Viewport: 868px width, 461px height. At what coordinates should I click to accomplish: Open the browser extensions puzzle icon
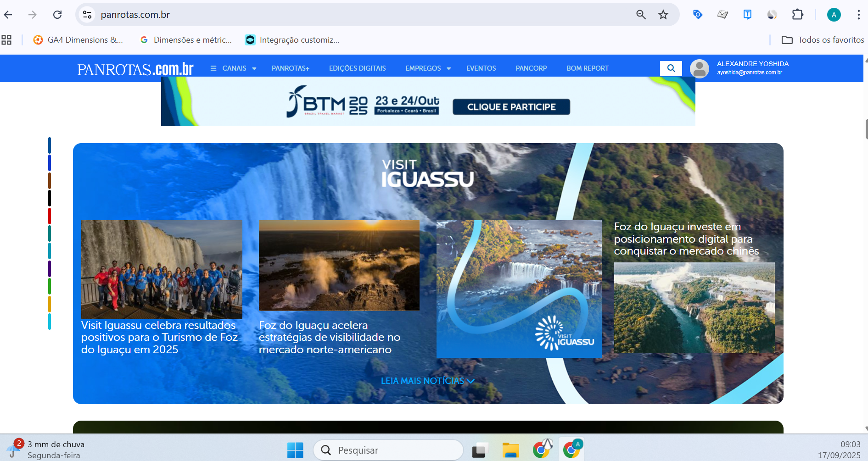(797, 15)
